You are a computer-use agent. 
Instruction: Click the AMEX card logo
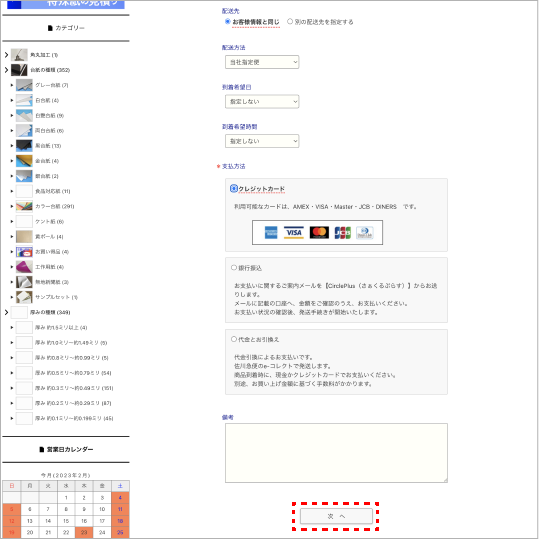pyautogui.click(x=271, y=233)
